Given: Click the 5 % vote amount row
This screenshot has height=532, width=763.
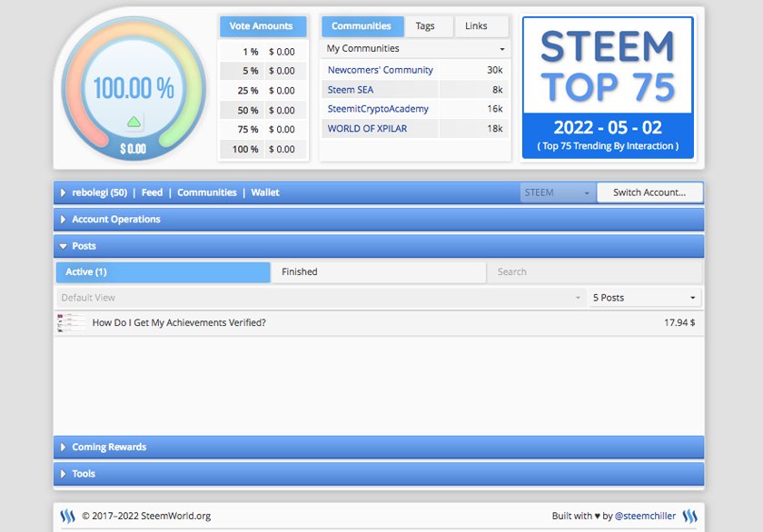Looking at the screenshot, I should point(263,71).
